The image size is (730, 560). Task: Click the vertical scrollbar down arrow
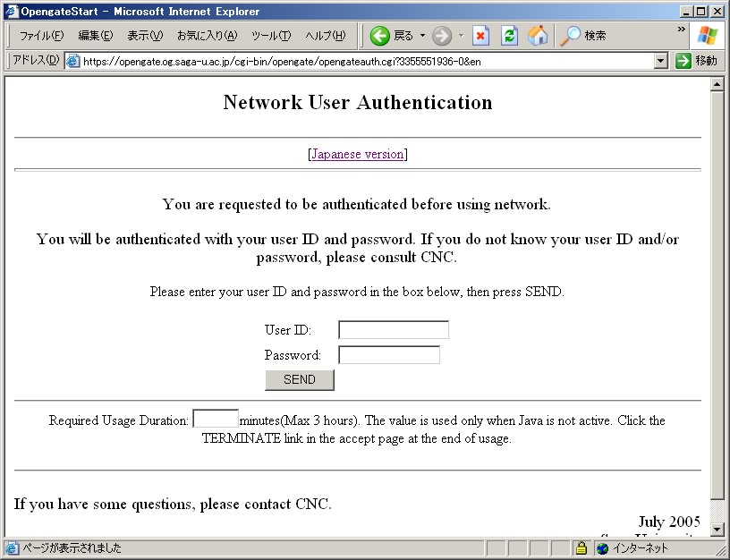(x=717, y=530)
